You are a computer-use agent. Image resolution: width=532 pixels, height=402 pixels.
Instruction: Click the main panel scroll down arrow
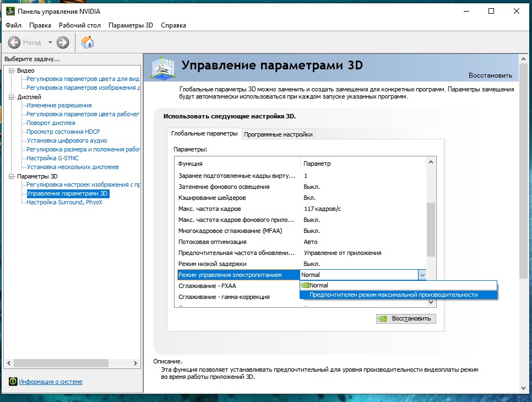pyautogui.click(x=523, y=388)
